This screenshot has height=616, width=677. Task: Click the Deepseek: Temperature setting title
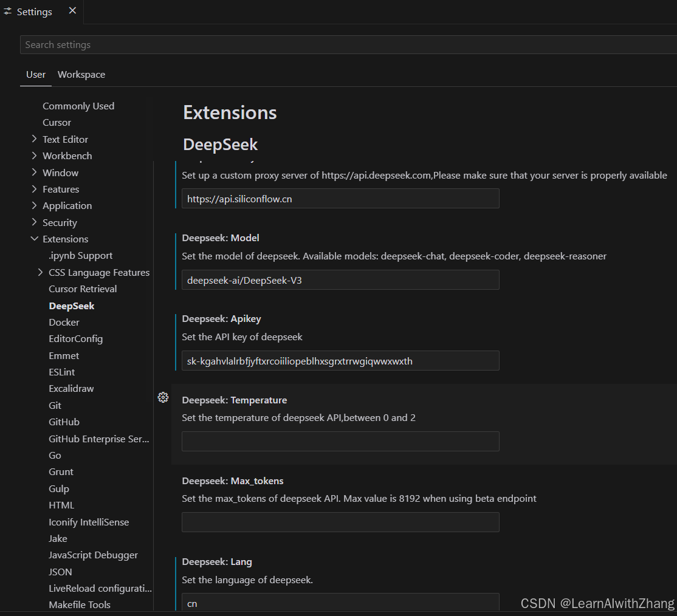pos(235,400)
